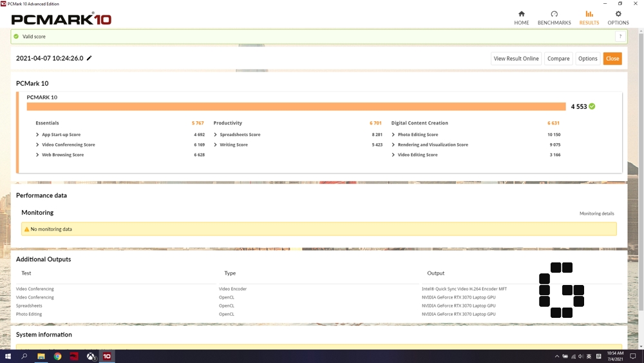
Task: Open the Benchmarks gauge icon
Action: (554, 14)
